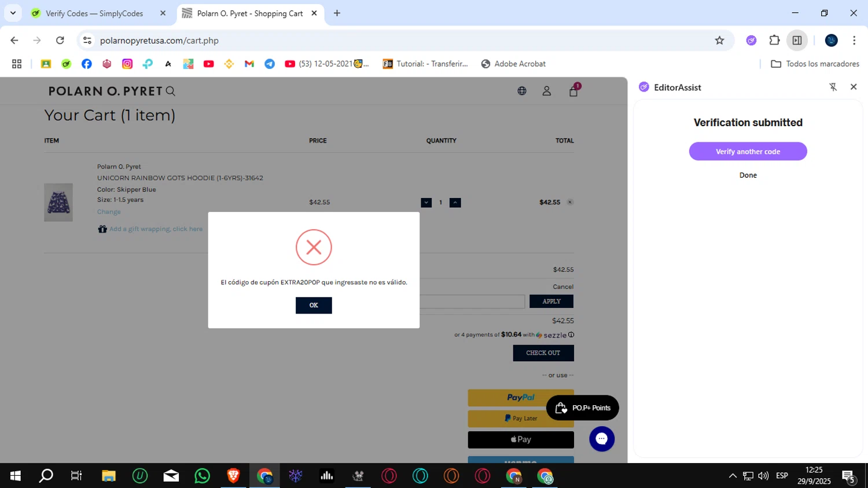Pay with Apple Pay
Viewport: 868px width, 488px height.
[x=521, y=439]
